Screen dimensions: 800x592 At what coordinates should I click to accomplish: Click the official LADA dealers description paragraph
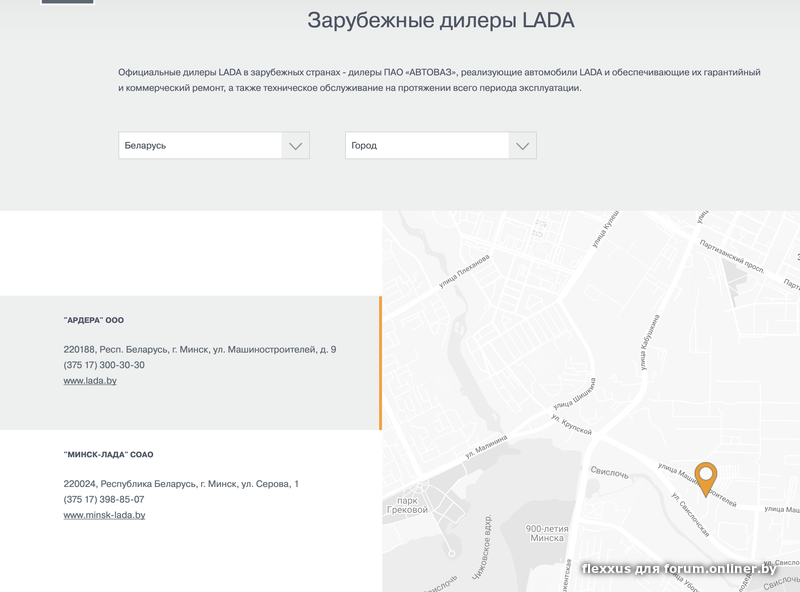click(x=439, y=80)
